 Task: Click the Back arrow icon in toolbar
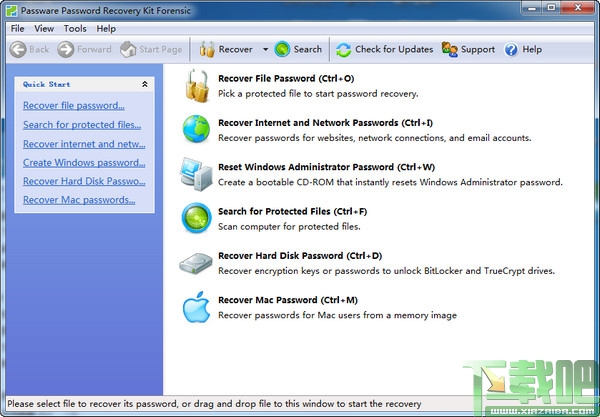click(x=18, y=50)
